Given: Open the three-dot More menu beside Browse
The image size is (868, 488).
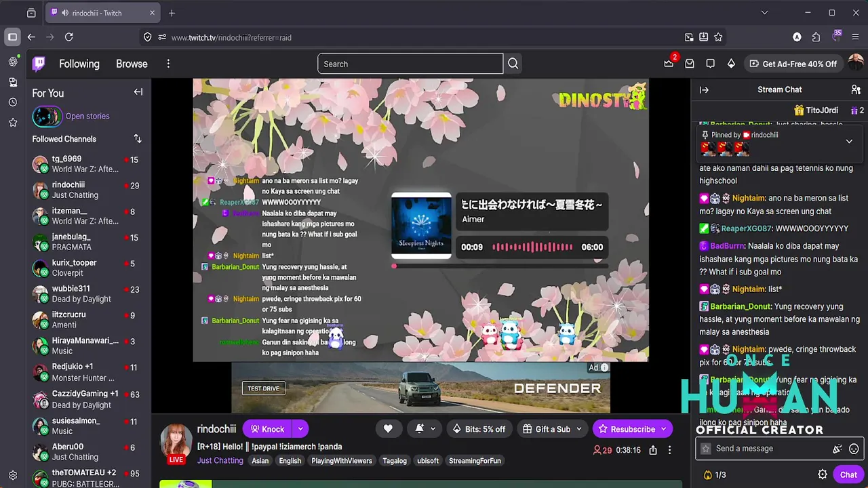Looking at the screenshot, I should point(168,64).
